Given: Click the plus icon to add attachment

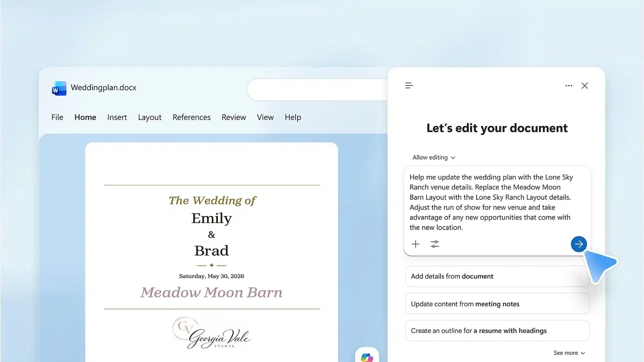Looking at the screenshot, I should pos(416,244).
